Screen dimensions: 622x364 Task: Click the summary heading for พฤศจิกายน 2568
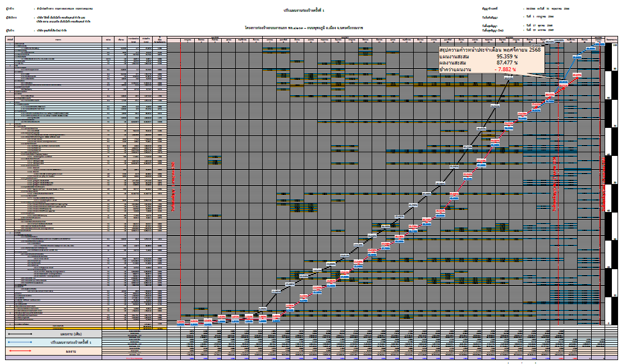489,50
